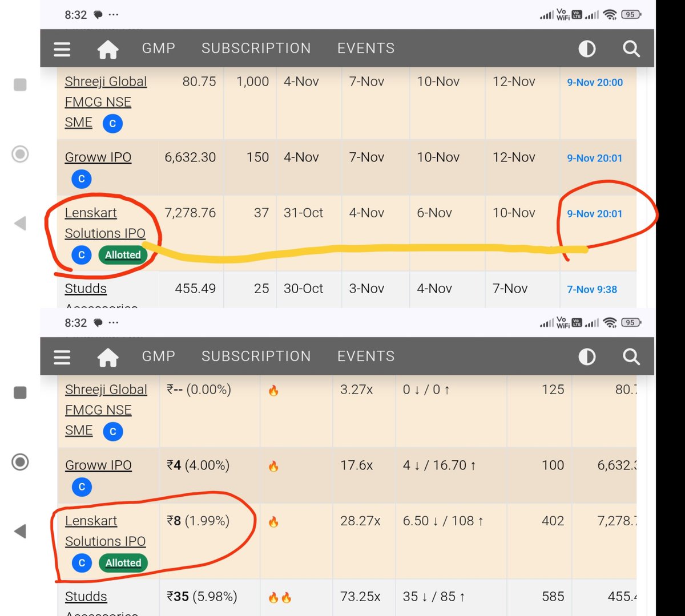Click fire rating icon in Lenskart row
The image size is (685, 616).
click(273, 522)
